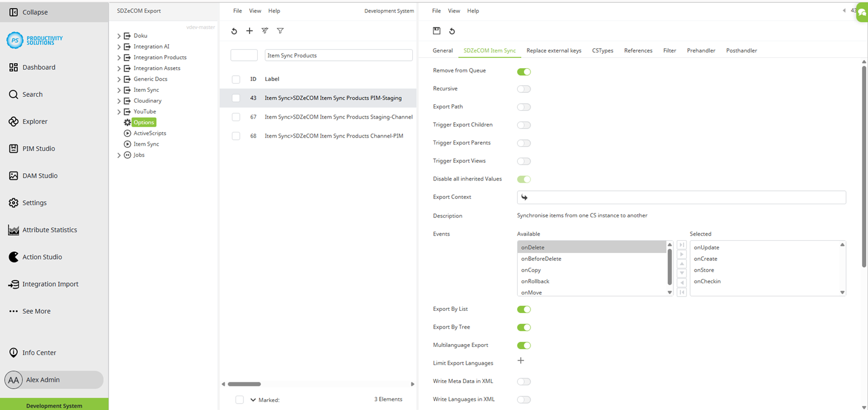Expand the Cloudinary tree node

tap(119, 101)
